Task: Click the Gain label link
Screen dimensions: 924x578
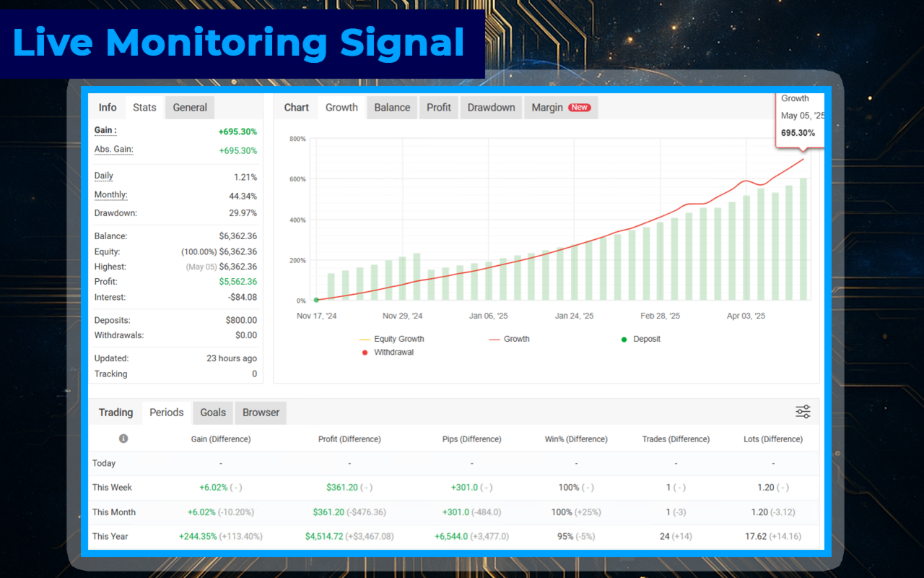Action: click(x=105, y=131)
